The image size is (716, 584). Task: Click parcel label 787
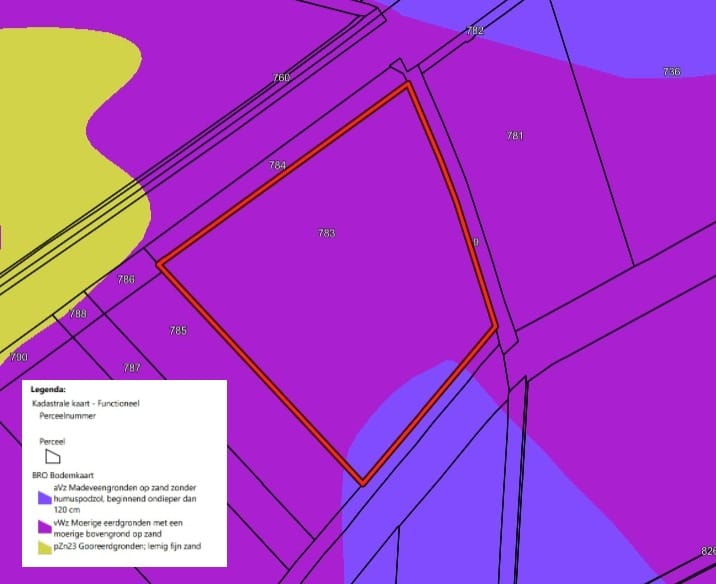pos(131,368)
